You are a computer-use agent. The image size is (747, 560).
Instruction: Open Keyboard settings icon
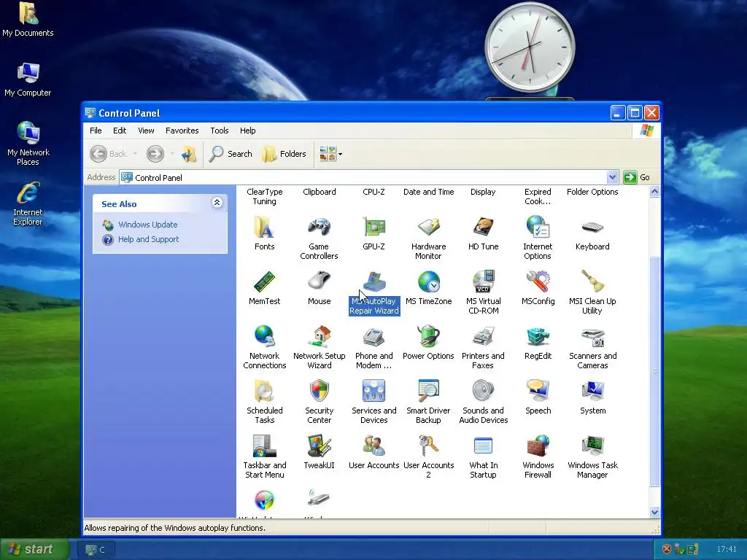tap(592, 227)
